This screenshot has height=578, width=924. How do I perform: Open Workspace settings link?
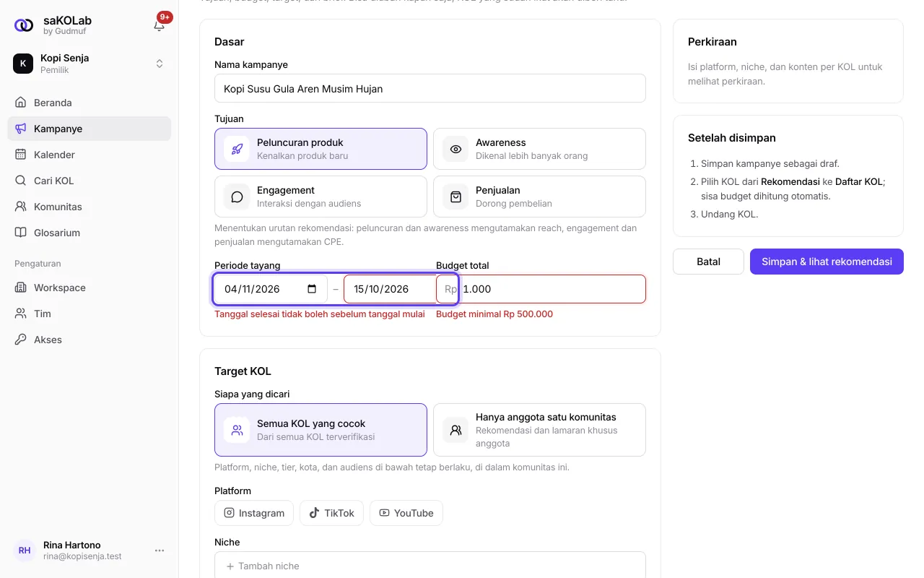[90, 288]
